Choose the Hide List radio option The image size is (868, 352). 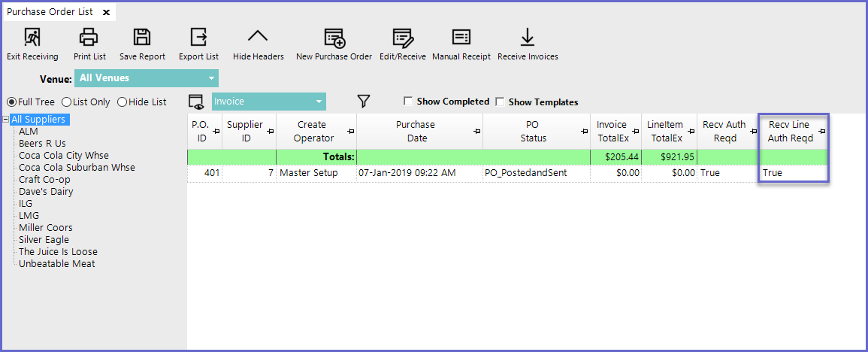click(122, 102)
